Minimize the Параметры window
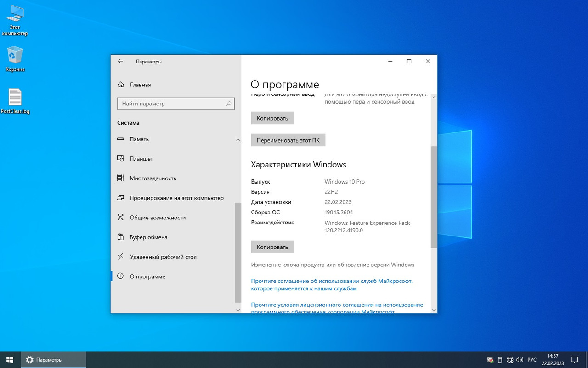The image size is (588, 368). (x=390, y=61)
